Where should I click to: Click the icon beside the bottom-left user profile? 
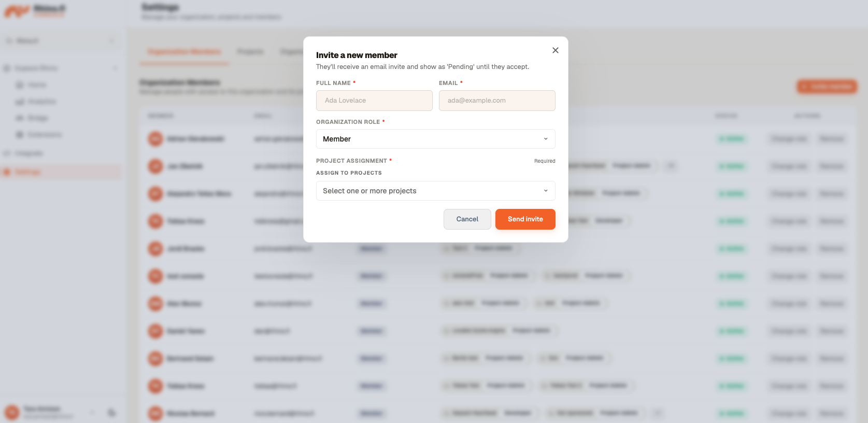coord(111,413)
